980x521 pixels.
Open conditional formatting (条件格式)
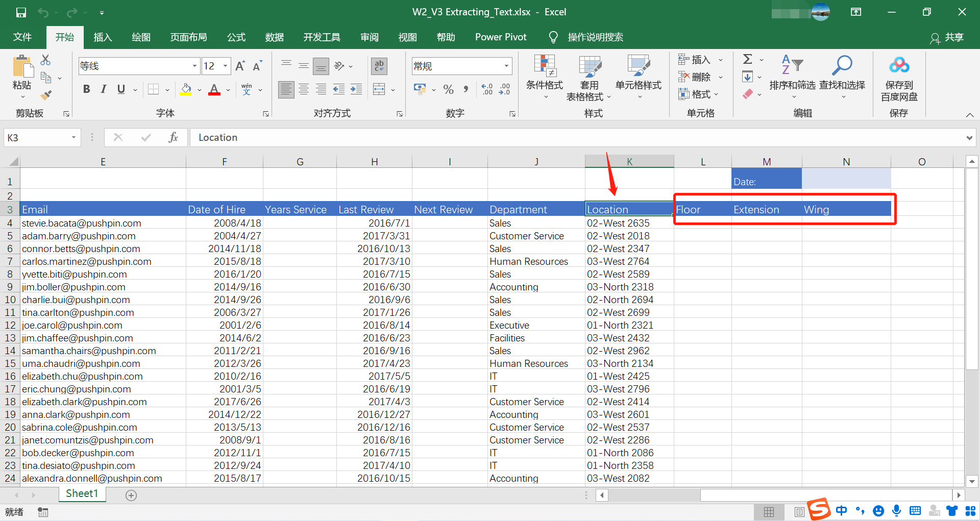[545, 77]
